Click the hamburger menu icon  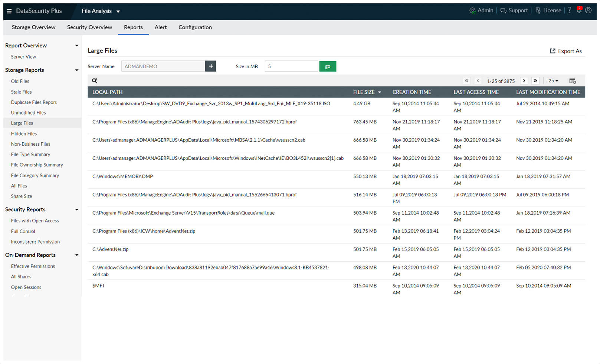(9, 11)
